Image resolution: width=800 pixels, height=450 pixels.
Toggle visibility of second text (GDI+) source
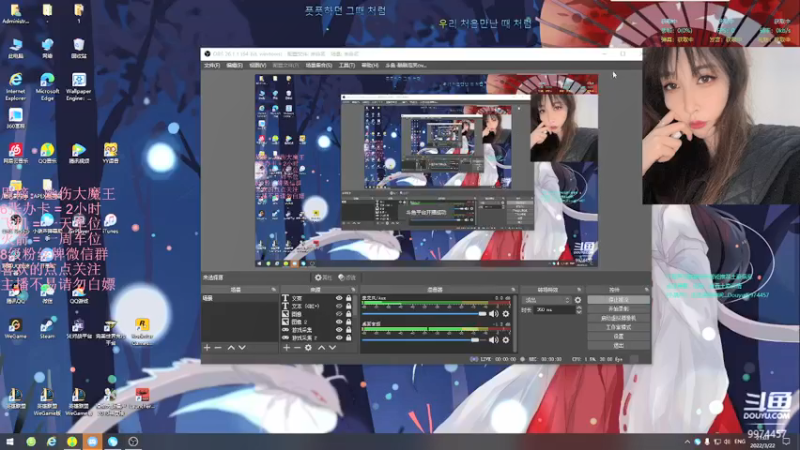(x=339, y=306)
